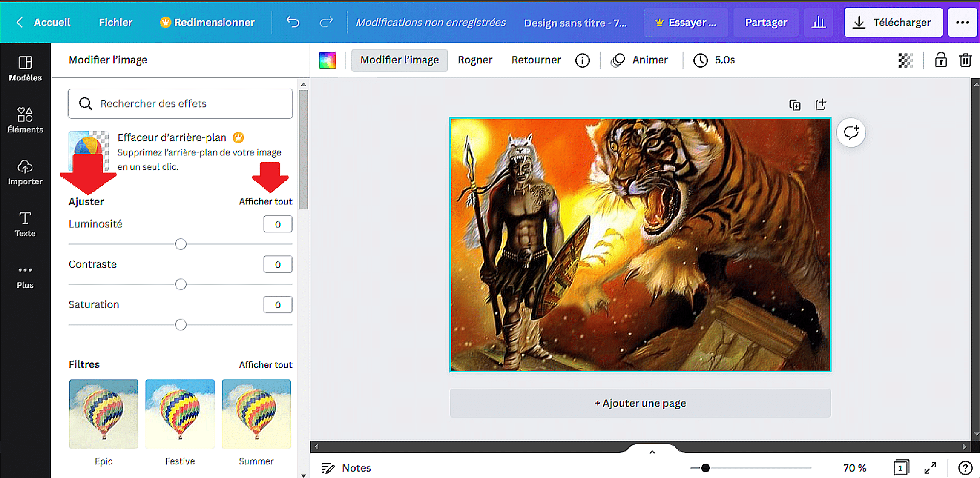This screenshot has width=980, height=478.
Task: Open the Retourner flip option
Action: pyautogui.click(x=536, y=60)
